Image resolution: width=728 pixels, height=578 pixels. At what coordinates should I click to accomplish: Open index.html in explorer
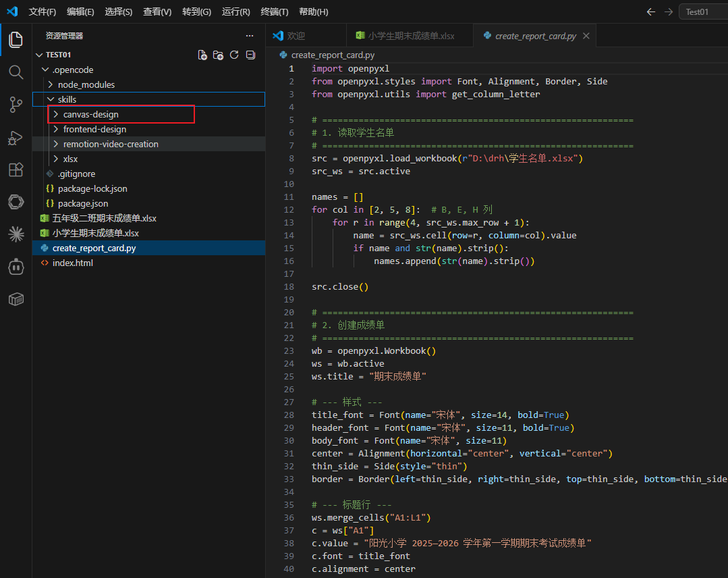point(148,263)
